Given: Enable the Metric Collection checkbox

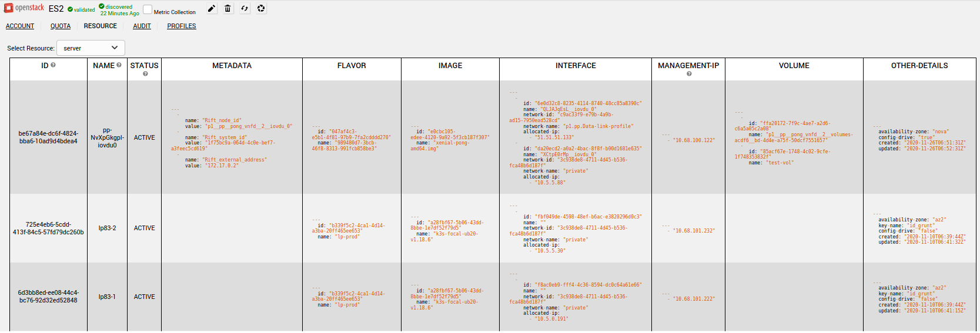Looking at the screenshot, I should pyautogui.click(x=148, y=10).
